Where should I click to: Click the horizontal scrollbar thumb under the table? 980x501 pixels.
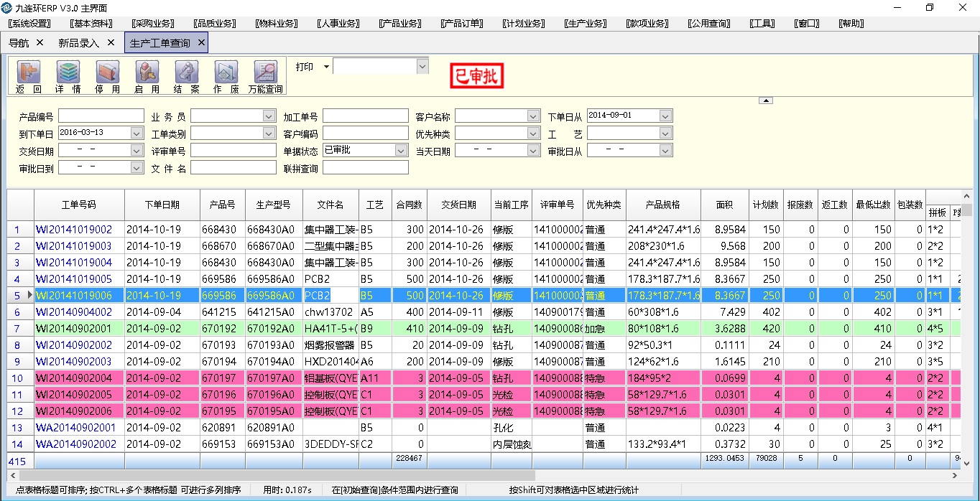click(x=277, y=475)
